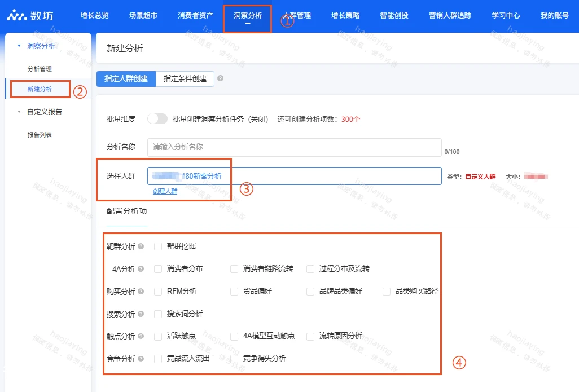
Task: Check the 消费者链路流转 checkbox
Action: [234, 269]
